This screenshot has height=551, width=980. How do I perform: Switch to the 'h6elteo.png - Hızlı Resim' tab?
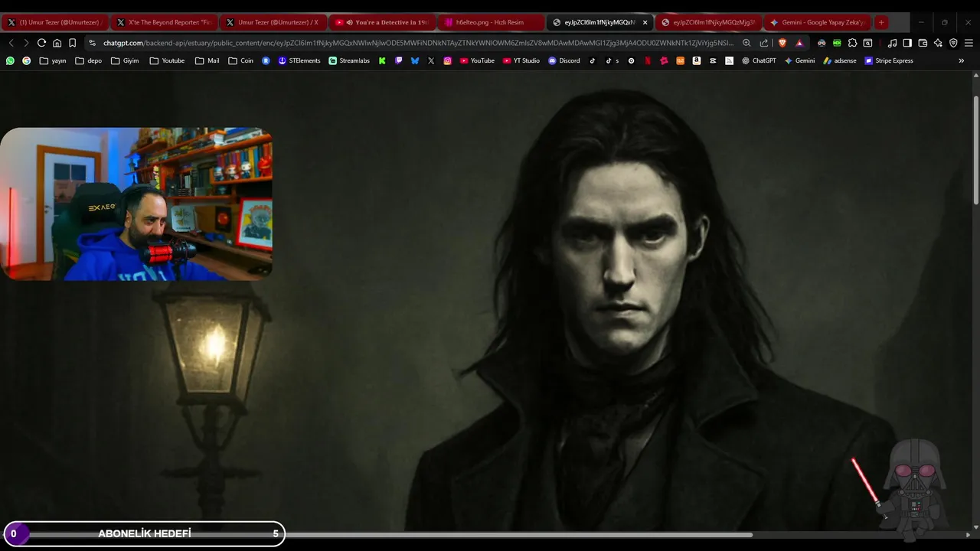coord(491,22)
